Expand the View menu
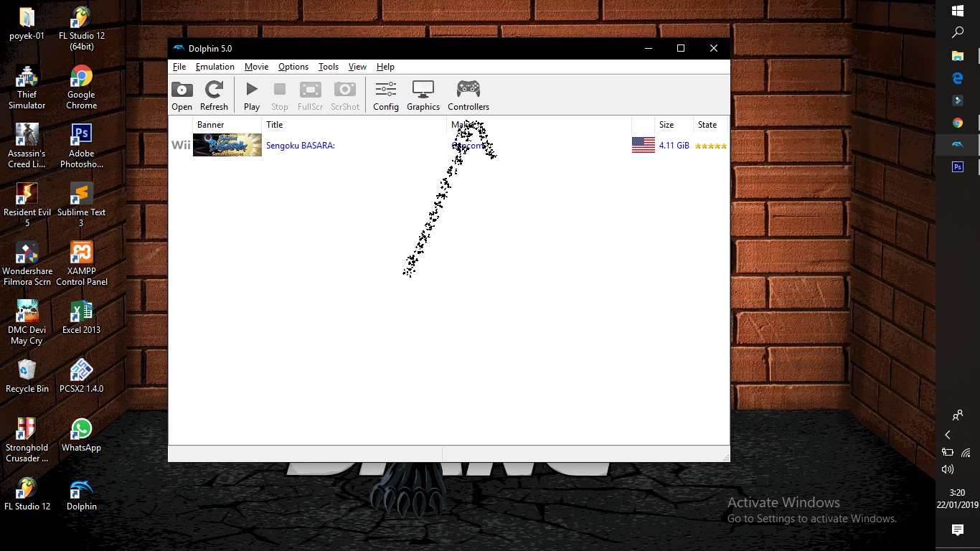 357,67
